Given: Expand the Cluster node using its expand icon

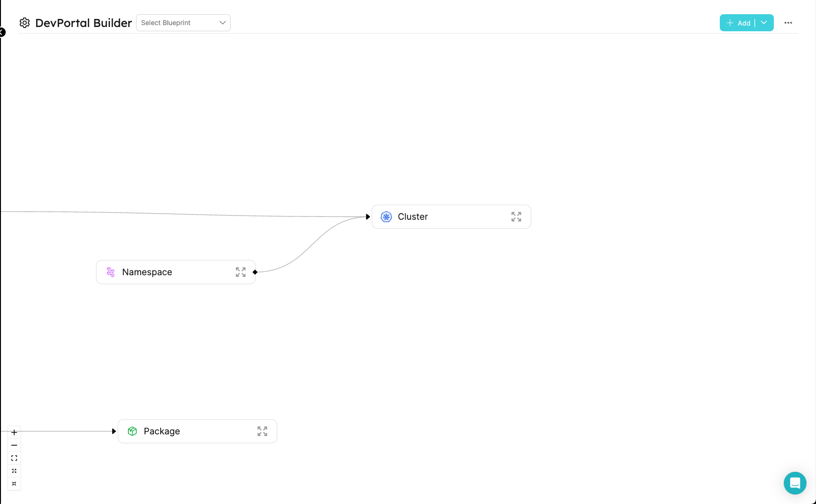Looking at the screenshot, I should (x=516, y=216).
